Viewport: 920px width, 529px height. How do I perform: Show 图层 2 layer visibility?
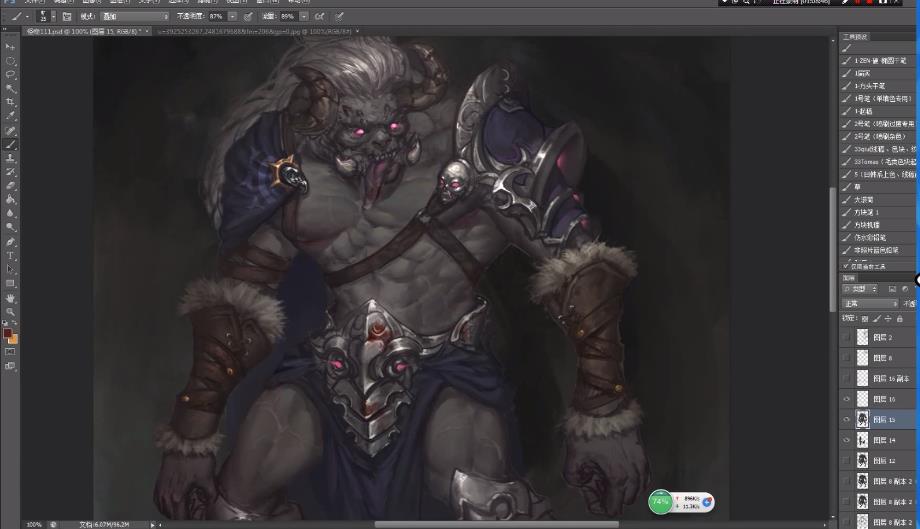point(846,337)
